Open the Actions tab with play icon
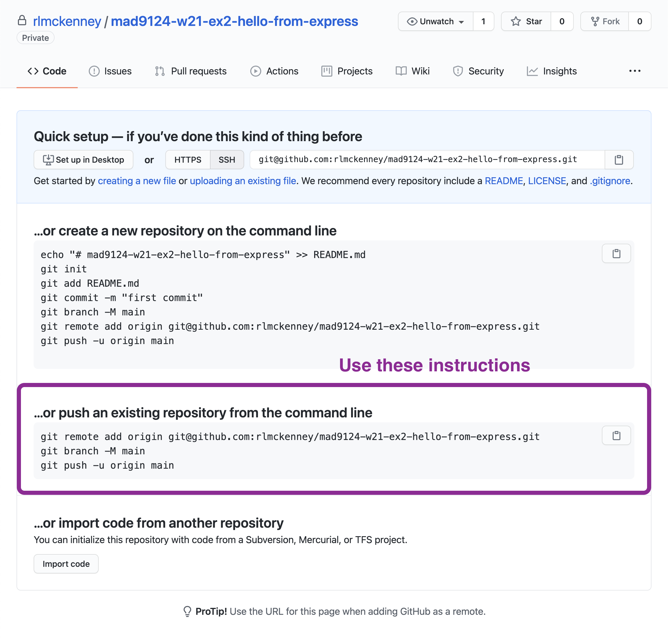The width and height of the screenshot is (668, 644). 274,71
